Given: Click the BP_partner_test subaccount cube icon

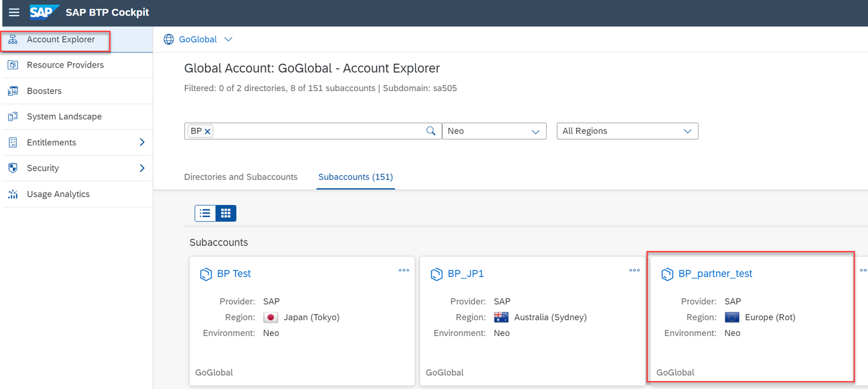Looking at the screenshot, I should coord(667,274).
